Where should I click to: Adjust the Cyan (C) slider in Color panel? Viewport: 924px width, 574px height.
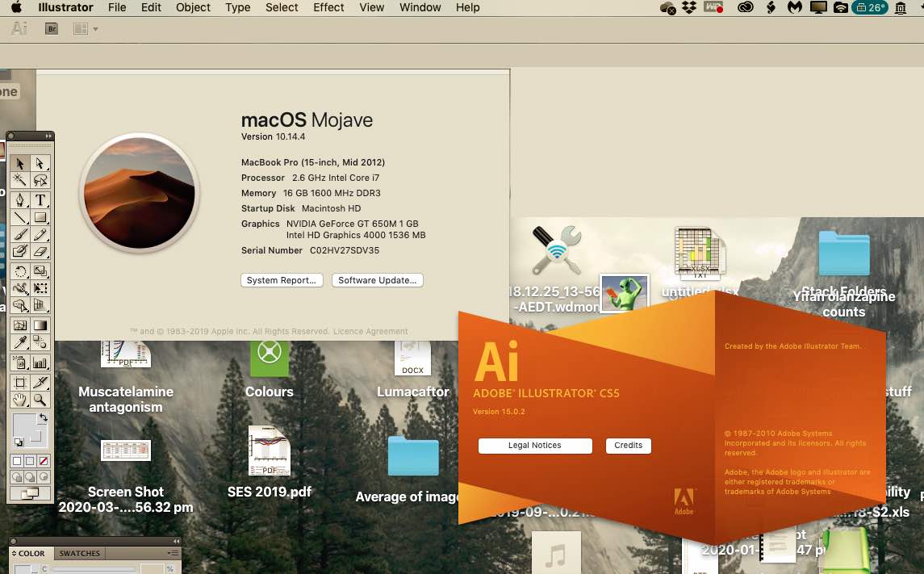(93, 569)
